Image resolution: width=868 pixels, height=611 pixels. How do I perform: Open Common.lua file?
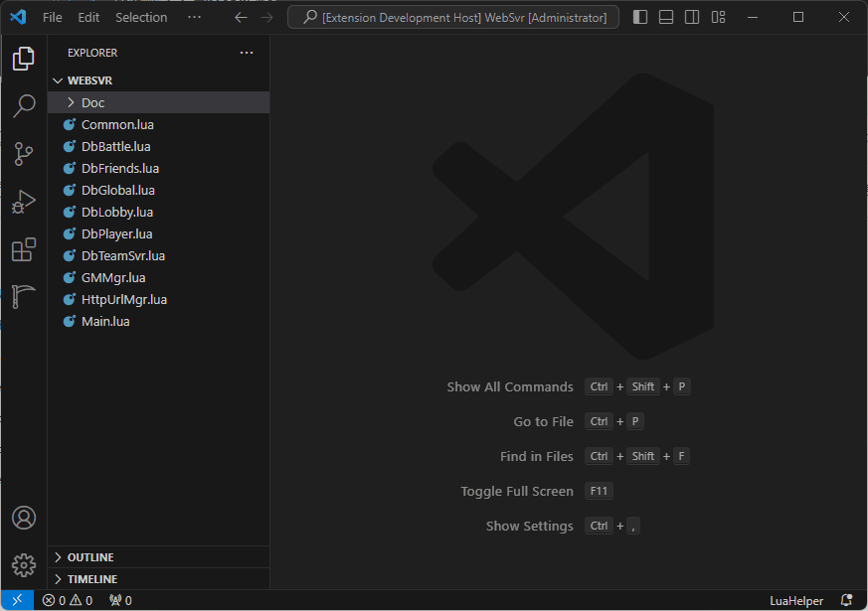[159, 125]
